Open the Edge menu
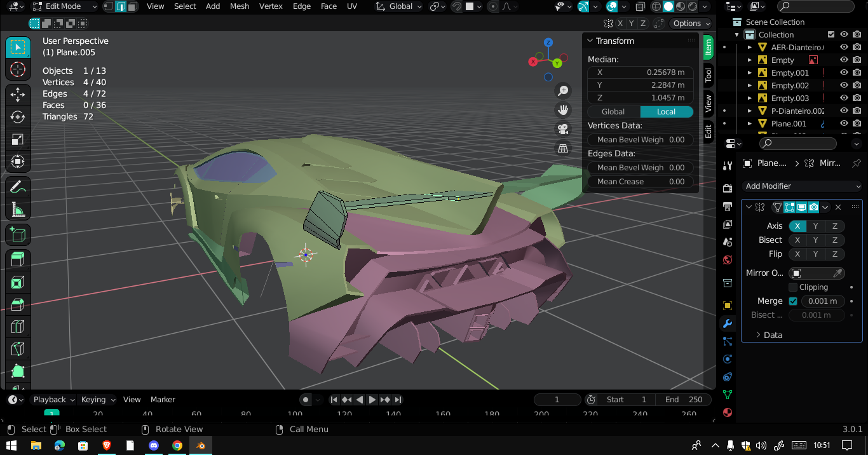The height and width of the screenshot is (455, 868). point(302,6)
